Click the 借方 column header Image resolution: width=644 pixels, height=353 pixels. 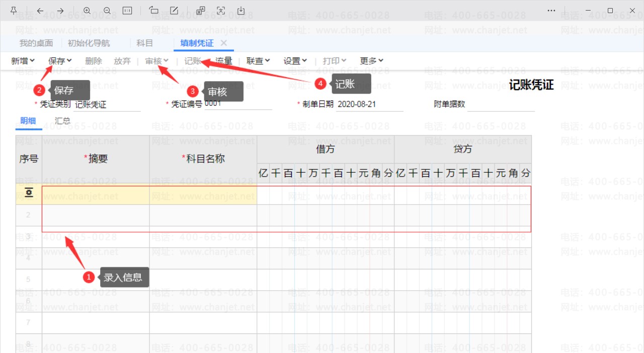[x=326, y=149]
